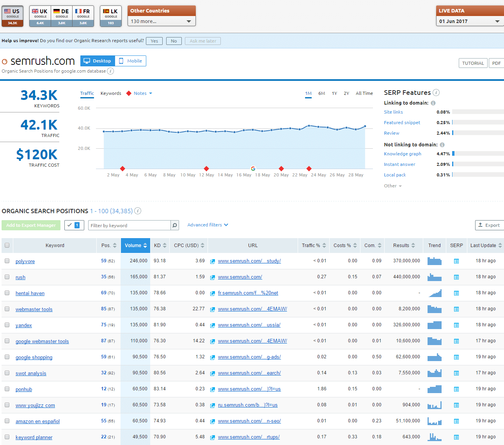This screenshot has width=504, height=445.
Task: Check the polyvore keyword checkbox
Action: (7, 261)
